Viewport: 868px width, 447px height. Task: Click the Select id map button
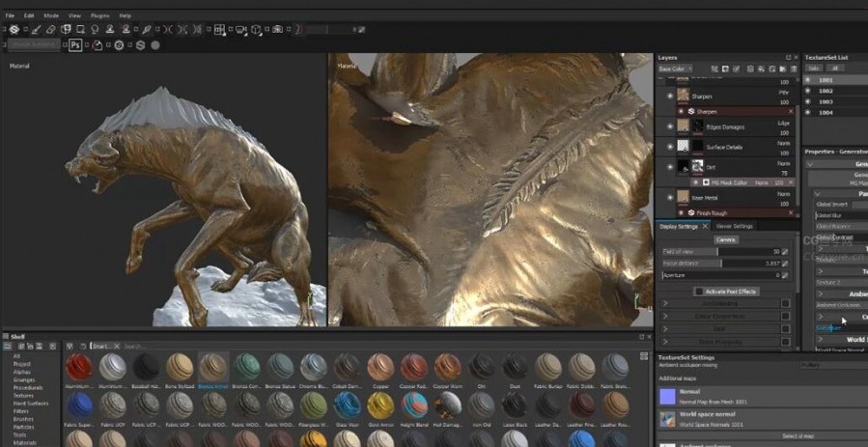pos(798,436)
